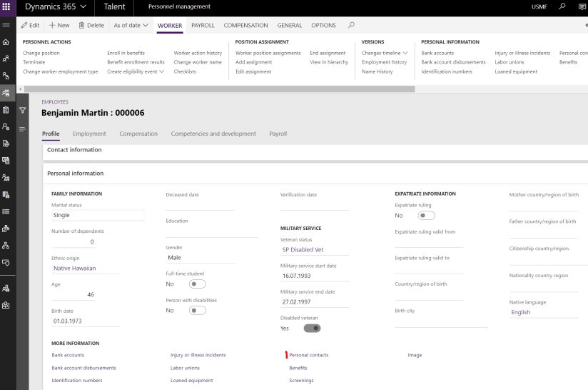Image resolution: width=588 pixels, height=390 pixels.
Task: Open Talent module link
Action: (x=114, y=6)
